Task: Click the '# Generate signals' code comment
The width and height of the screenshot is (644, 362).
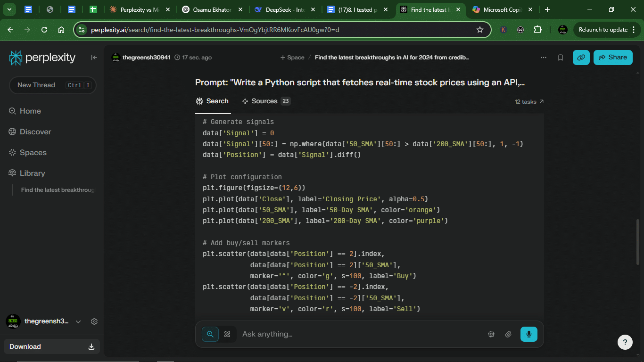Action: click(x=238, y=122)
